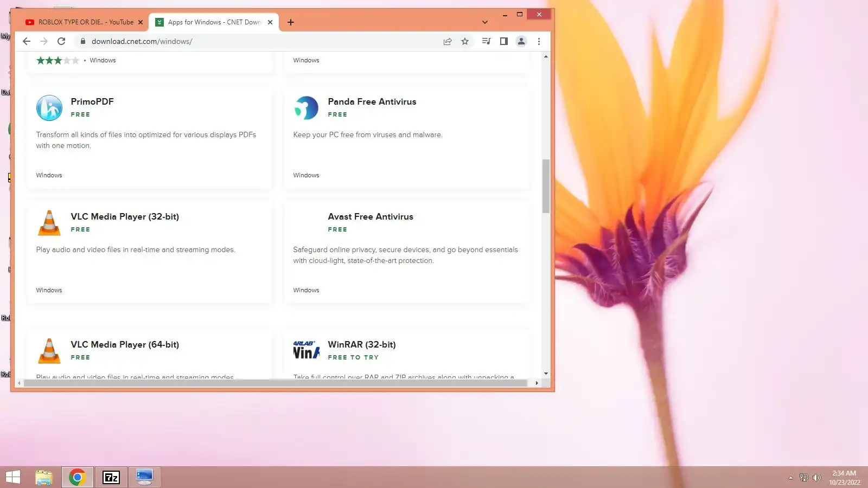
Task: Open the computer monitor taskbar app
Action: coord(144,477)
